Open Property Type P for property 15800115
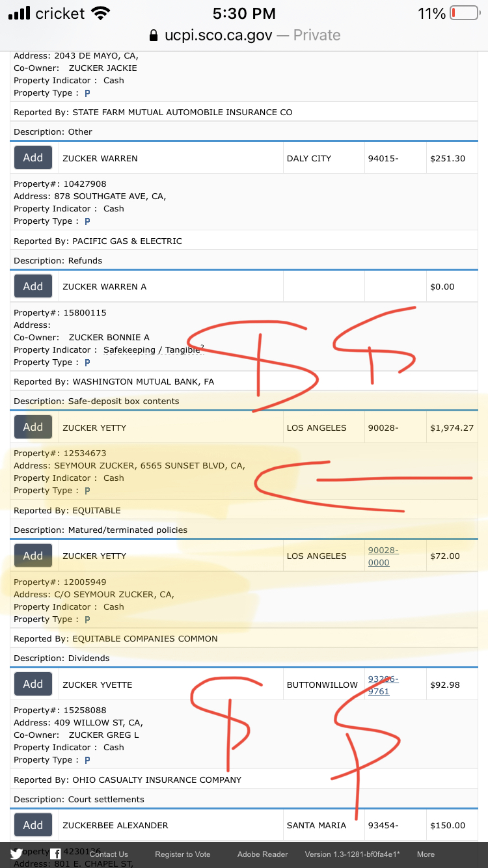Image resolution: width=488 pixels, height=868 pixels. (x=87, y=362)
